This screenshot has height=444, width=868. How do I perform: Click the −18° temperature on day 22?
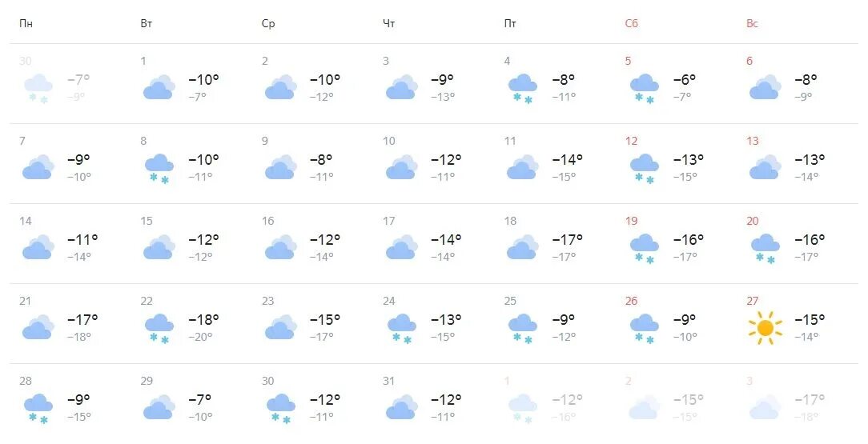click(x=203, y=319)
